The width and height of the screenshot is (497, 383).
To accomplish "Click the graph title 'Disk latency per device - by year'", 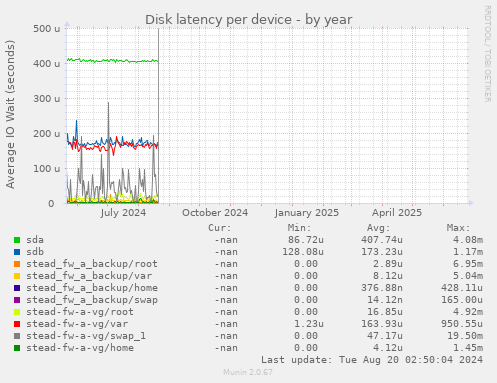I will coord(248,20).
